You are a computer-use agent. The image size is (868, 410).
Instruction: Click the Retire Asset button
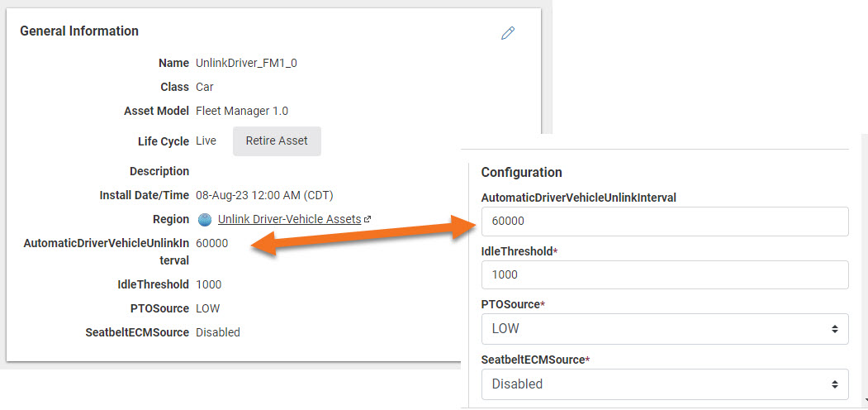click(x=277, y=141)
